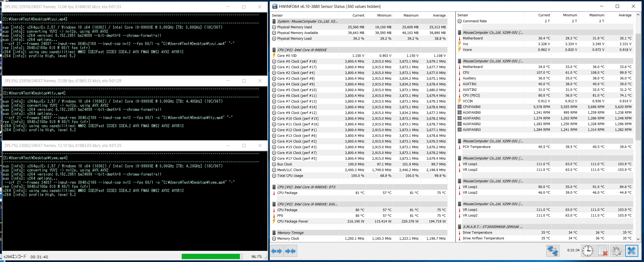Click the 216.190 W current power value
The width and height of the screenshot is (644, 262).
356,221
